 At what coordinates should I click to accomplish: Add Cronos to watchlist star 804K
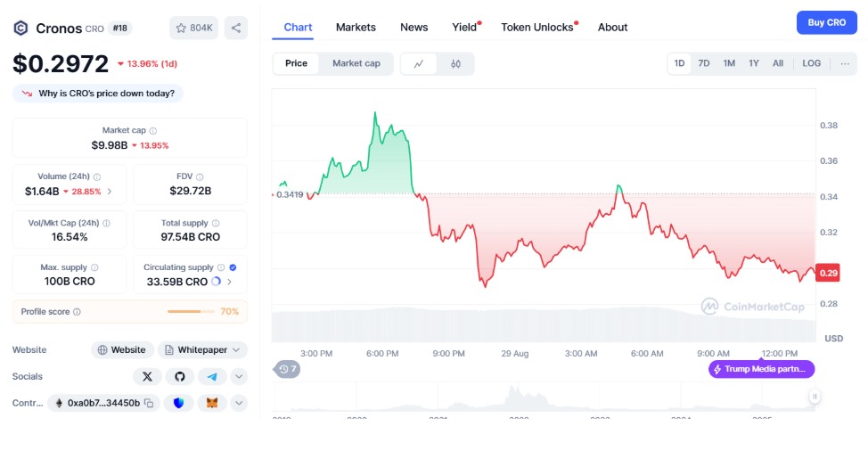click(x=193, y=28)
